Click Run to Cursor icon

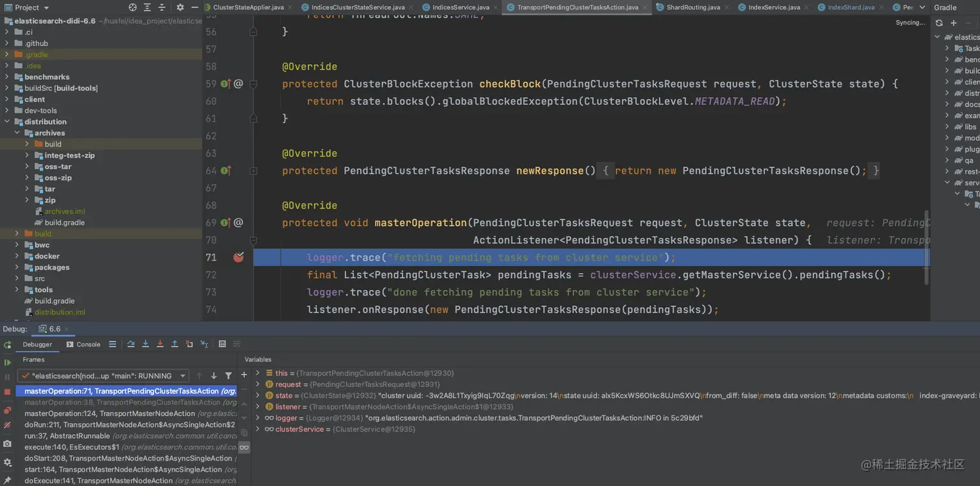tap(204, 344)
